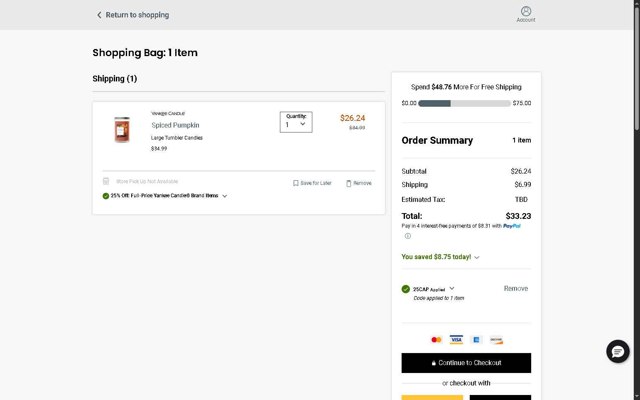Image resolution: width=640 pixels, height=400 pixels.
Task: Go back via Return to shopping link
Action: tap(137, 15)
